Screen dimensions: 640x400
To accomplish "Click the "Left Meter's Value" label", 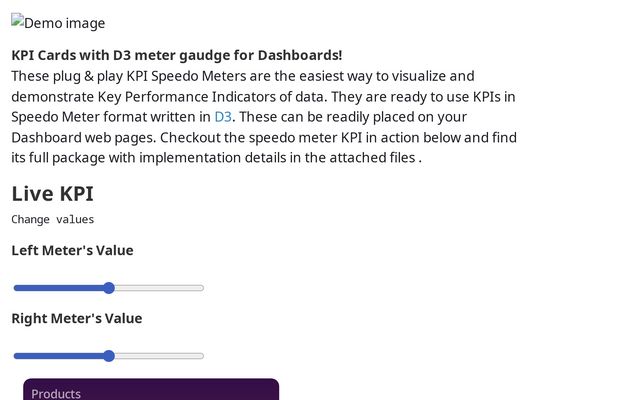I will pos(72,250).
